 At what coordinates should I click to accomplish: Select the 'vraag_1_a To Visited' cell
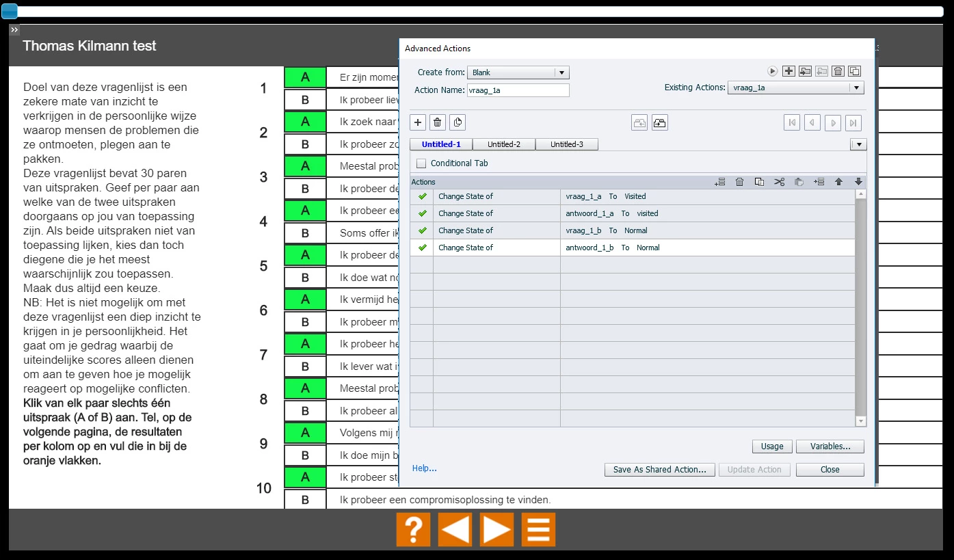[x=707, y=196]
